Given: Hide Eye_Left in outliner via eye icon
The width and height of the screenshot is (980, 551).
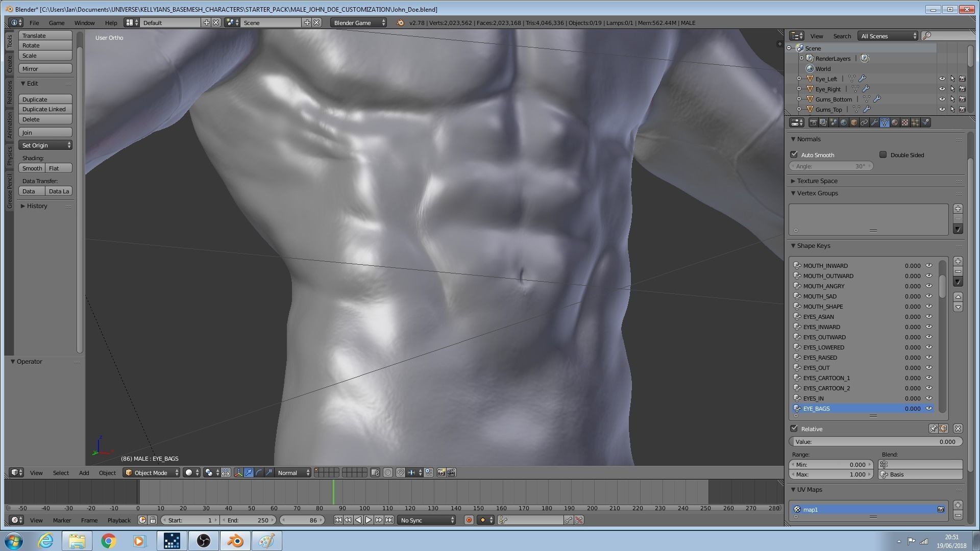Looking at the screenshot, I should tap(942, 79).
